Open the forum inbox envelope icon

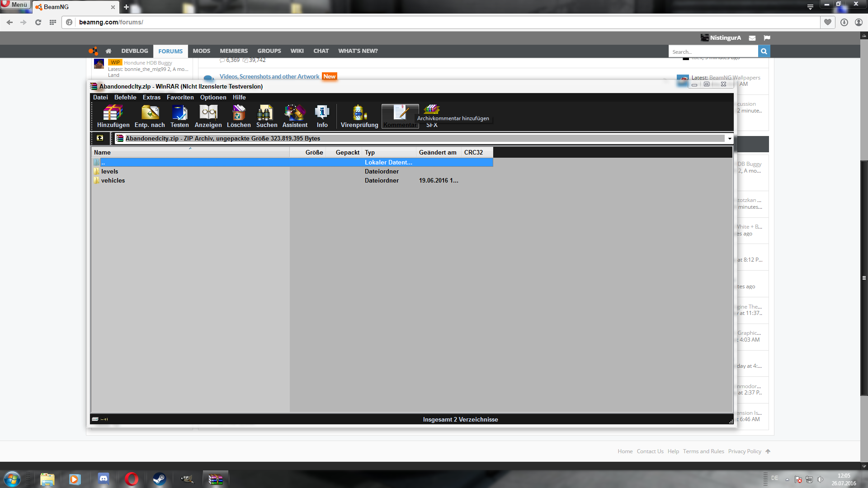(x=752, y=38)
